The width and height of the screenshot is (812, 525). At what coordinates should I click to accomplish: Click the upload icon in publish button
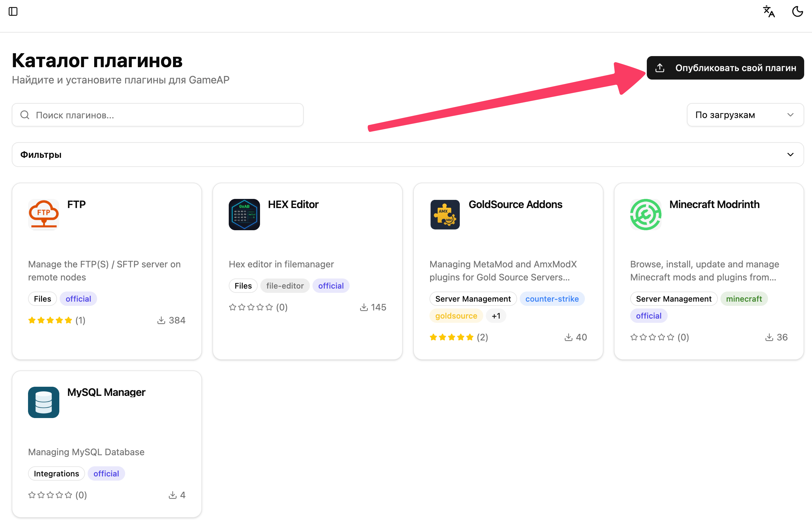click(x=660, y=68)
